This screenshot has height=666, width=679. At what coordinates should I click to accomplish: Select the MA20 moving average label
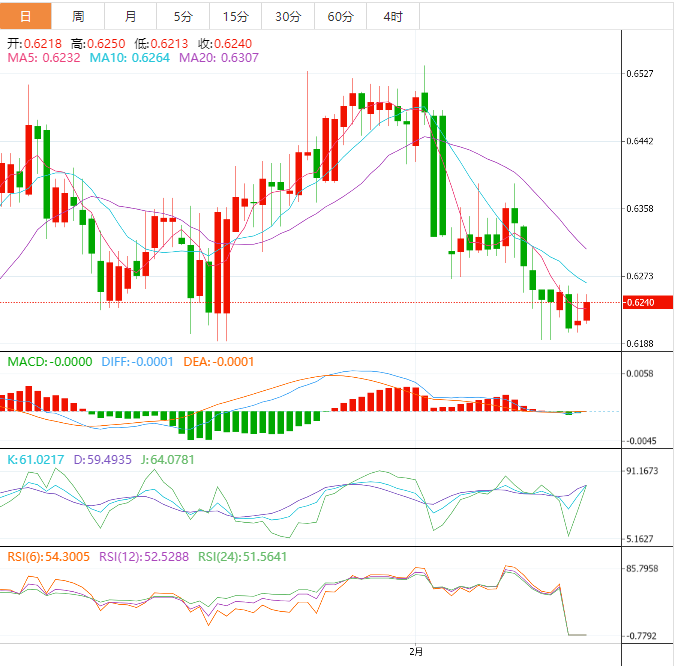click(218, 59)
